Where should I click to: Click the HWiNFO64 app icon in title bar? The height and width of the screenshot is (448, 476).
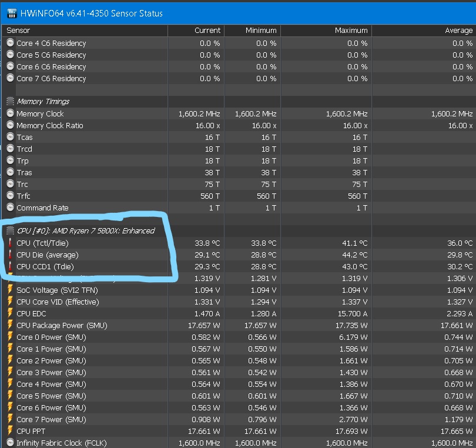(12, 14)
